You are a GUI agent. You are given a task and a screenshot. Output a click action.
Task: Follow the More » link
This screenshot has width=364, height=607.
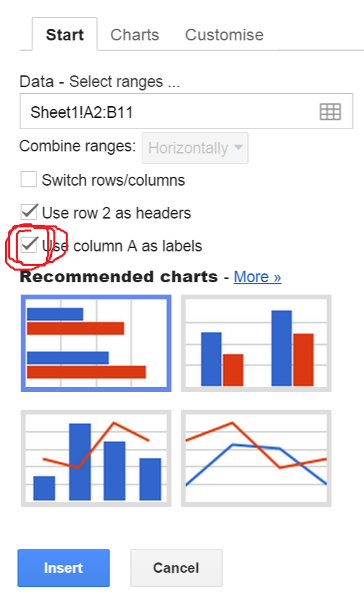[257, 277]
